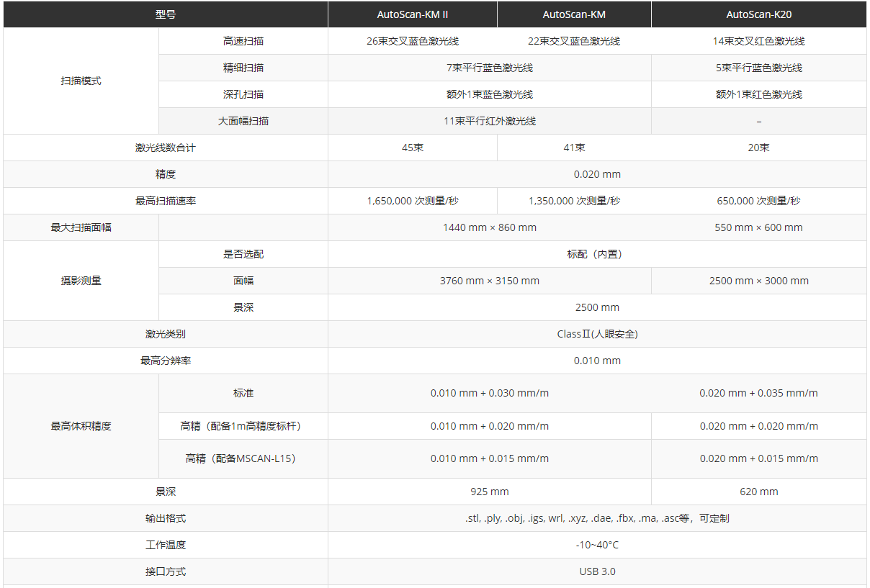Select the USB 3.0 interface cell

pos(596,571)
